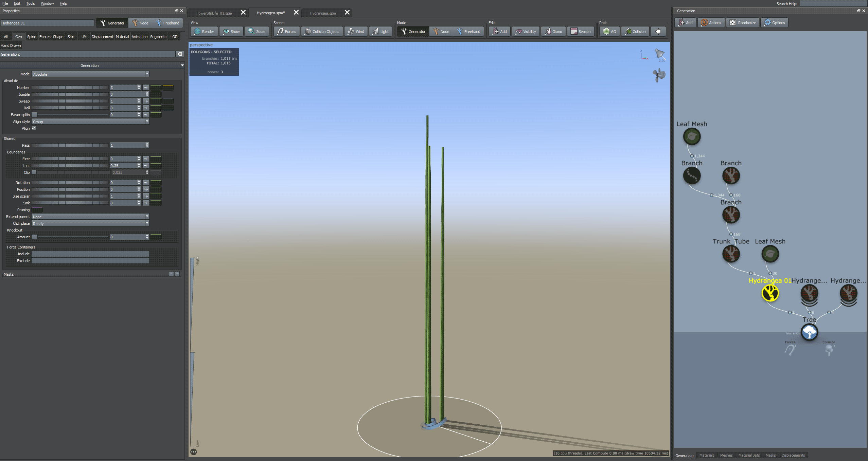Select the Tree node in Generation graph
868x461 pixels.
pos(809,332)
